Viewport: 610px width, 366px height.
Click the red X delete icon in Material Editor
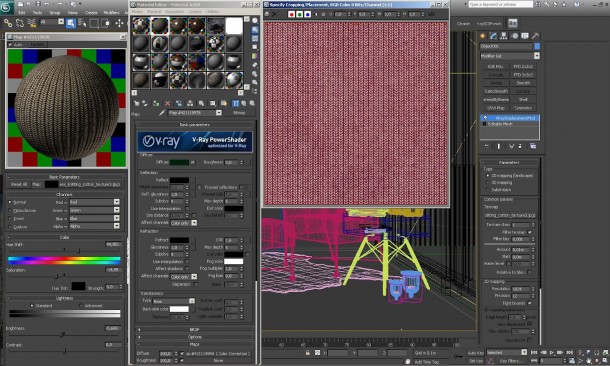coord(168,103)
